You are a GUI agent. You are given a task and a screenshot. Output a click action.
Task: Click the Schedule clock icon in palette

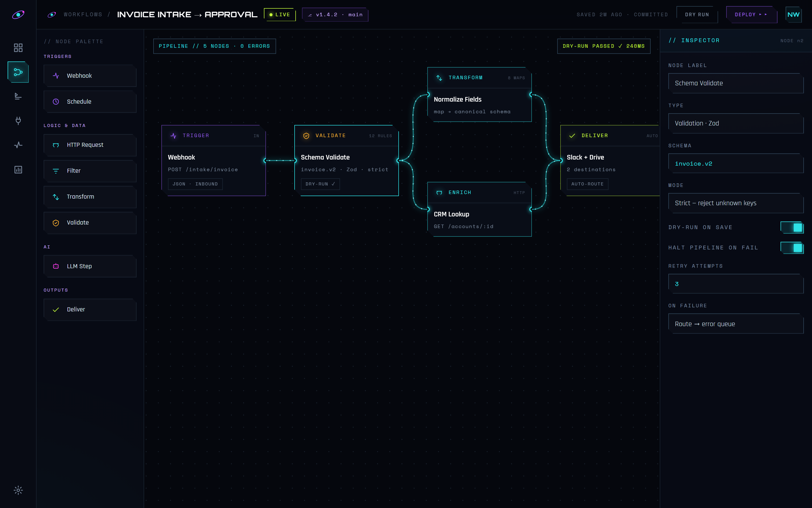coord(56,101)
